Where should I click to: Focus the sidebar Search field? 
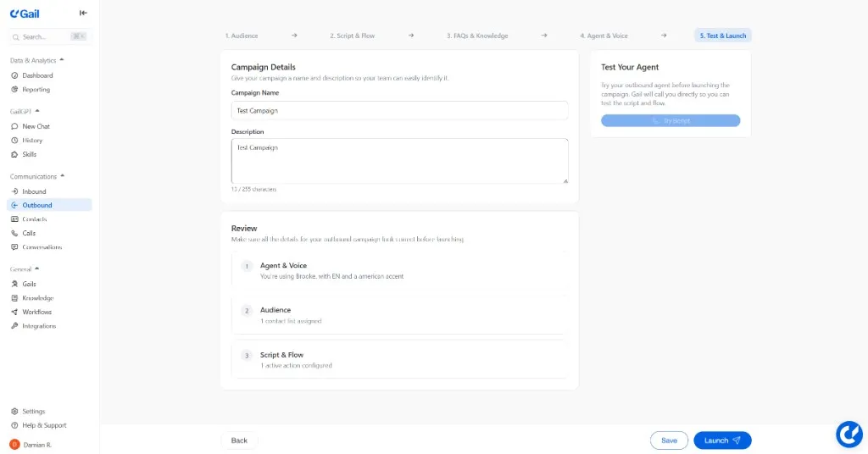click(x=48, y=36)
